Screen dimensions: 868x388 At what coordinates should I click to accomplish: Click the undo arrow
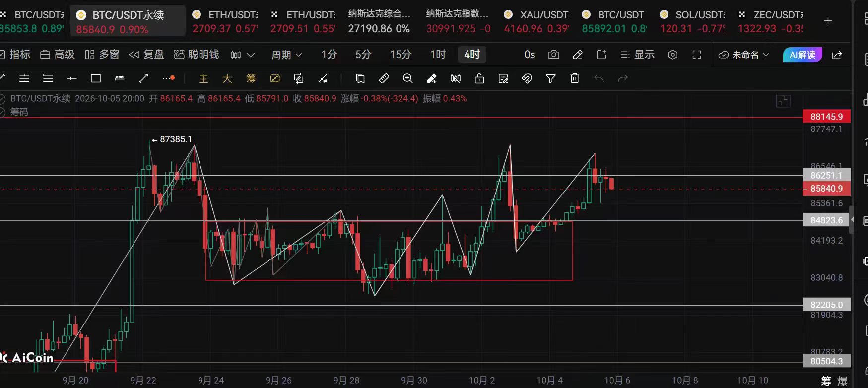pos(599,78)
